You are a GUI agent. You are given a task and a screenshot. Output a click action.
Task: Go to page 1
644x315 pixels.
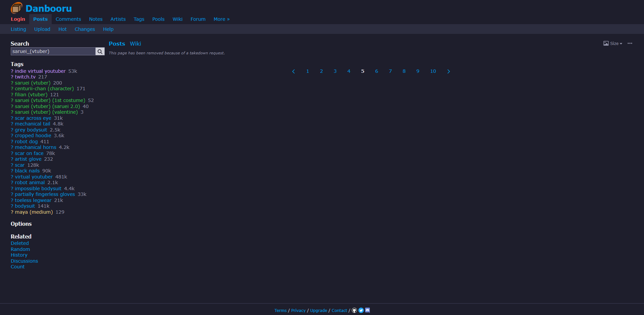coord(307,71)
